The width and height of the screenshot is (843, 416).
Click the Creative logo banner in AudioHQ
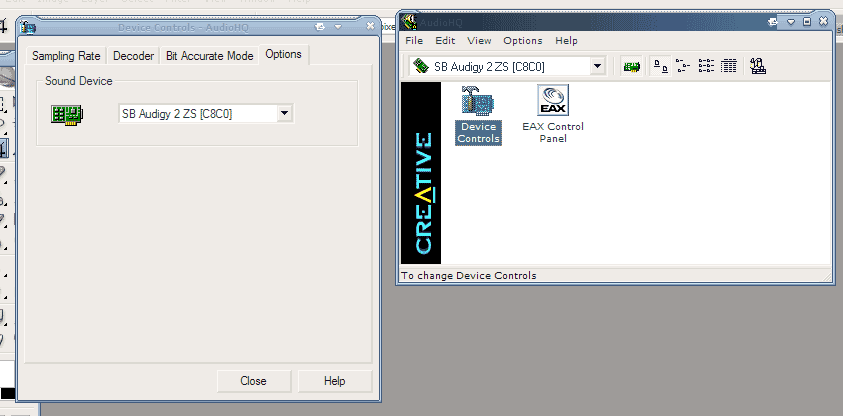coord(421,173)
